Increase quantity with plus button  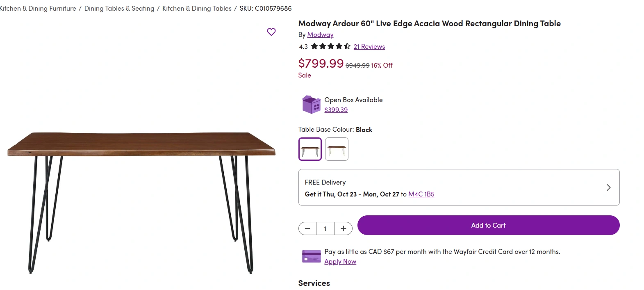tap(344, 228)
